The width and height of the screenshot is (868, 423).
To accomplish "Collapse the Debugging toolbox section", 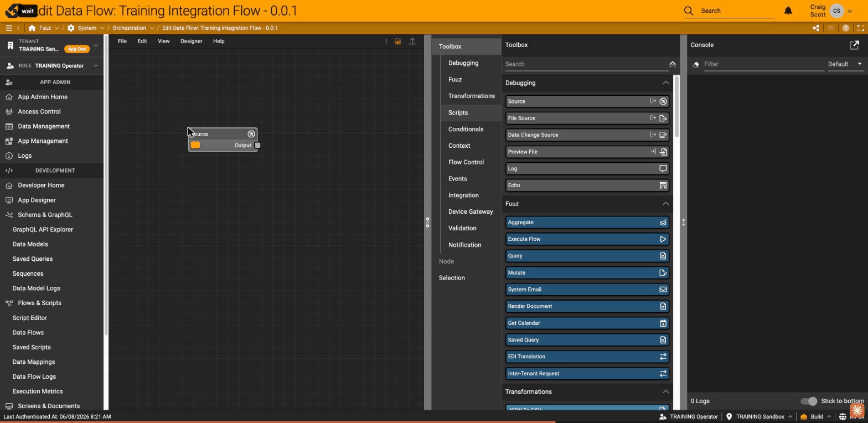I will pos(665,83).
